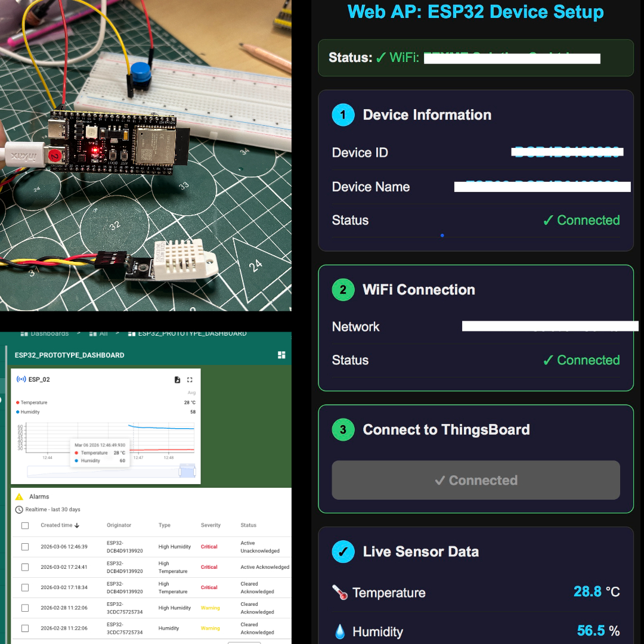The width and height of the screenshot is (644, 644).
Task: Click the clock icon beside Realtime timewindow
Action: tap(19, 510)
